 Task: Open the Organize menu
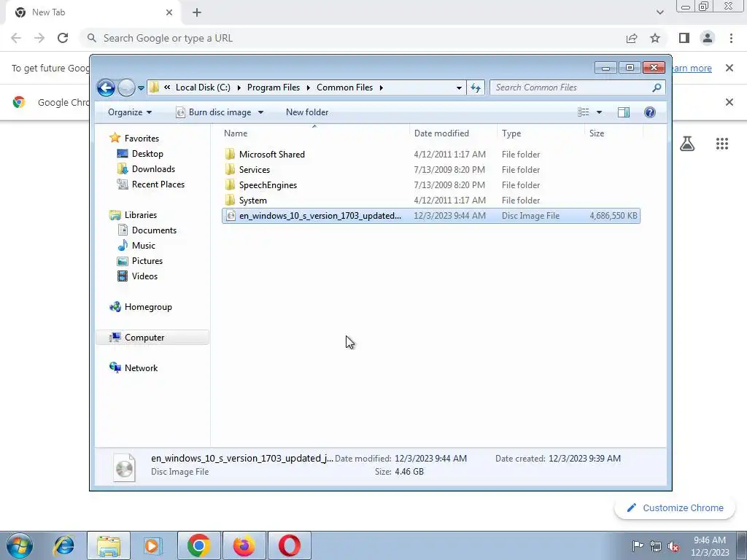(130, 112)
